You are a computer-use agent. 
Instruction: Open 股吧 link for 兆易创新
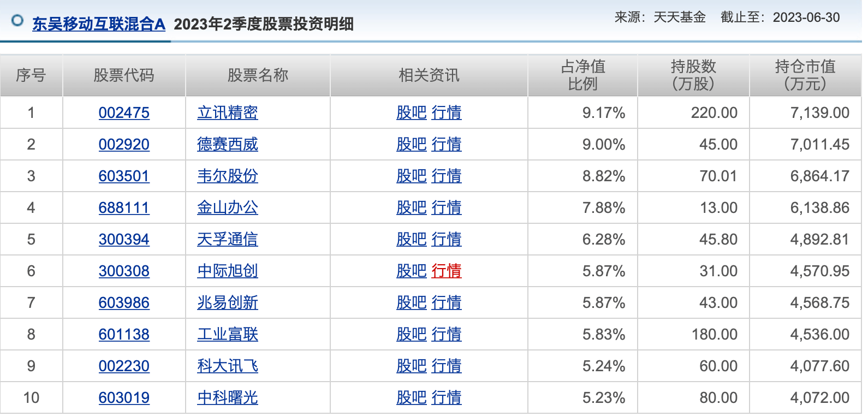click(x=412, y=303)
